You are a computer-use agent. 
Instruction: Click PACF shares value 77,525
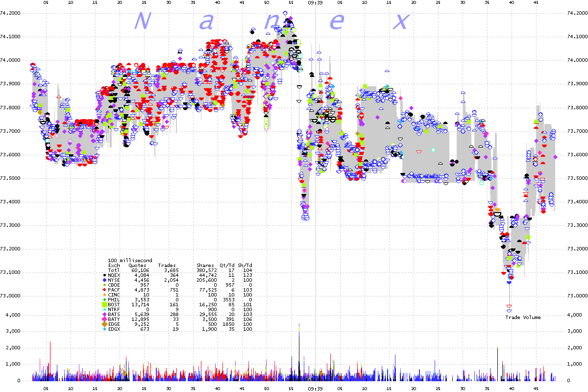pyautogui.click(x=208, y=290)
